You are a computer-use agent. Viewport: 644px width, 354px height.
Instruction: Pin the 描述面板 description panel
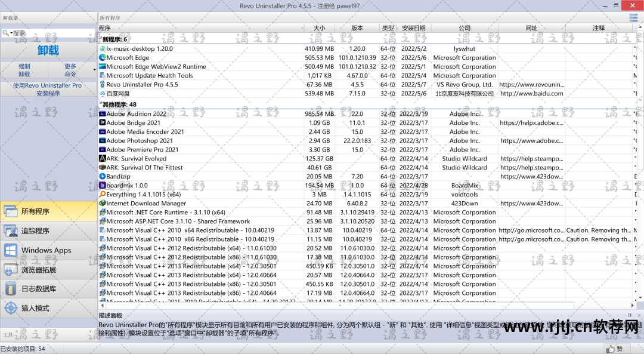pyautogui.click(x=630, y=315)
